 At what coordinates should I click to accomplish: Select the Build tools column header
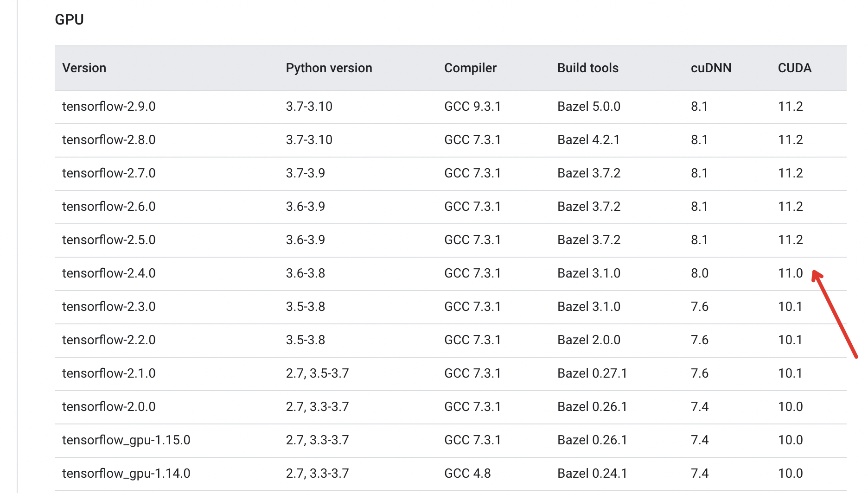click(588, 68)
